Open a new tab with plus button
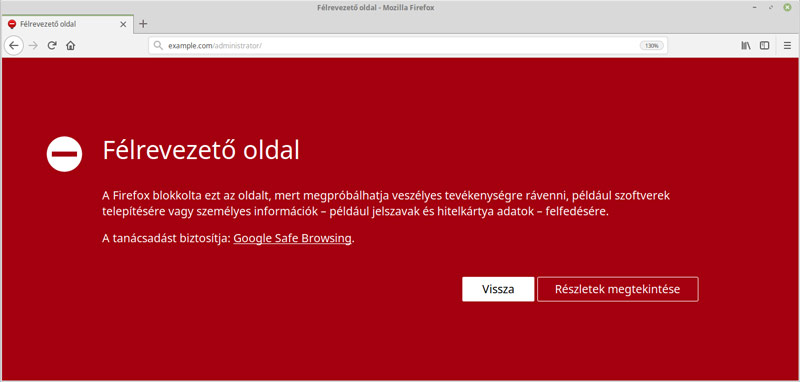Image resolution: width=800 pixels, height=382 pixels. (x=143, y=24)
